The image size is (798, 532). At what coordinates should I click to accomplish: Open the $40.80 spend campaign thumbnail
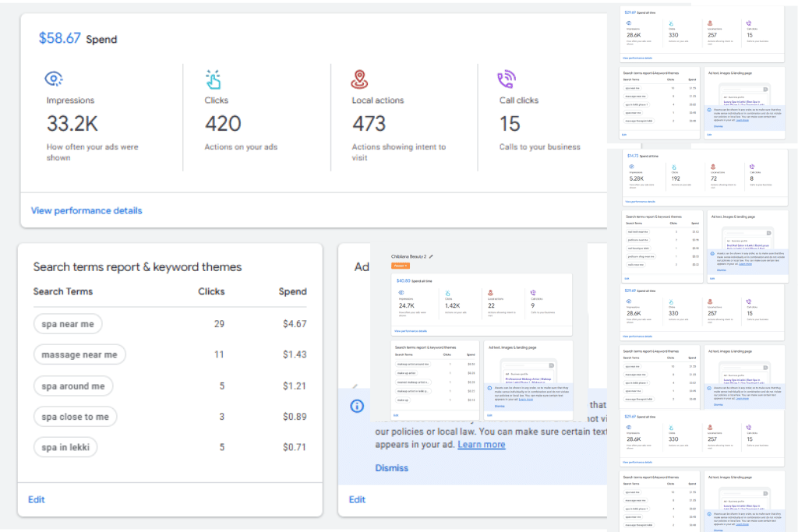tap(482, 304)
